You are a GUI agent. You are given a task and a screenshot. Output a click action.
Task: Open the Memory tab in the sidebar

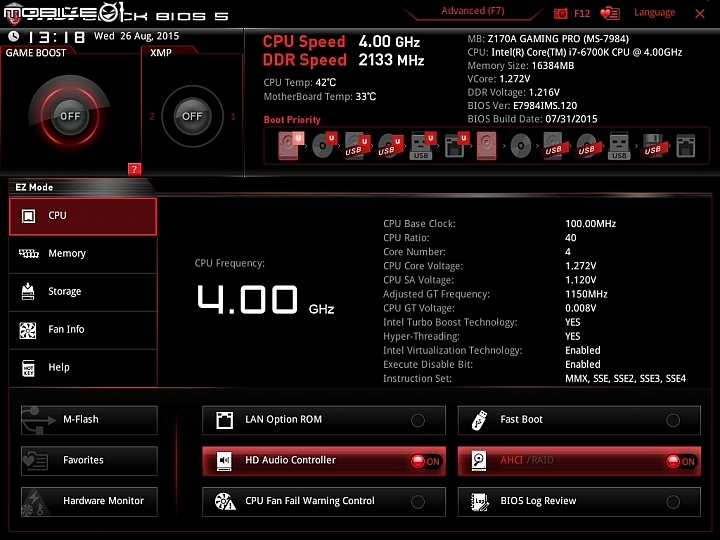click(83, 254)
